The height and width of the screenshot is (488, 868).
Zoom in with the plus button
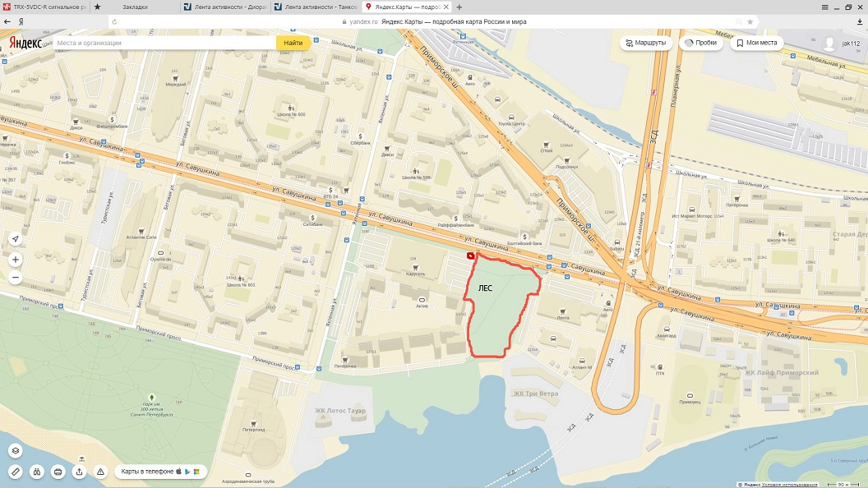click(16, 260)
